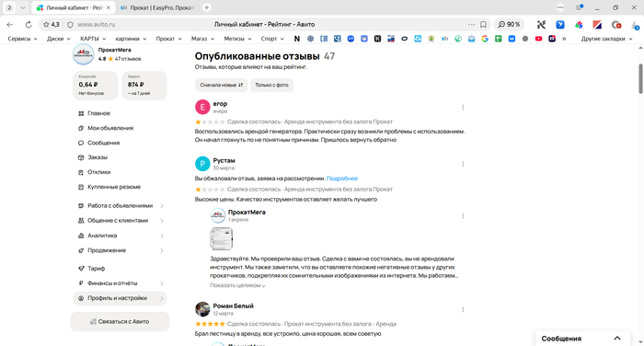The width and height of the screenshot is (644, 346).
Task: Go back to the previous page
Action: tap(10, 25)
